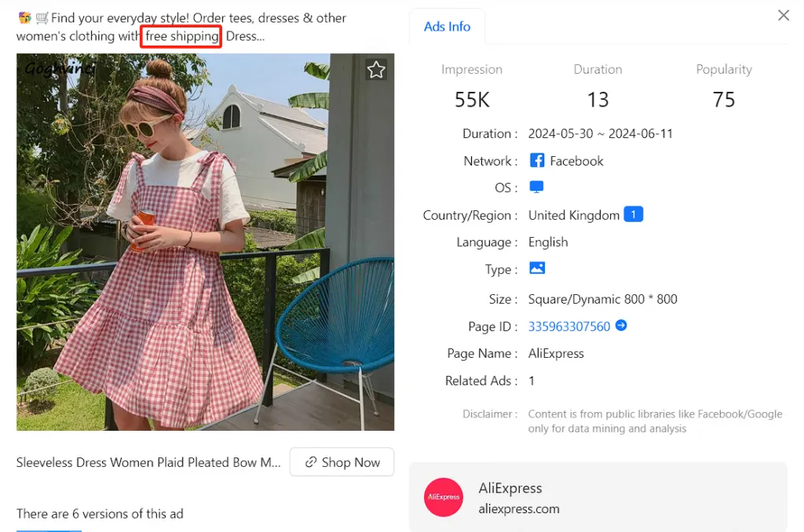Open Page ID 335963307560 link
Viewport: 804px width, 532px height.
[x=568, y=326]
